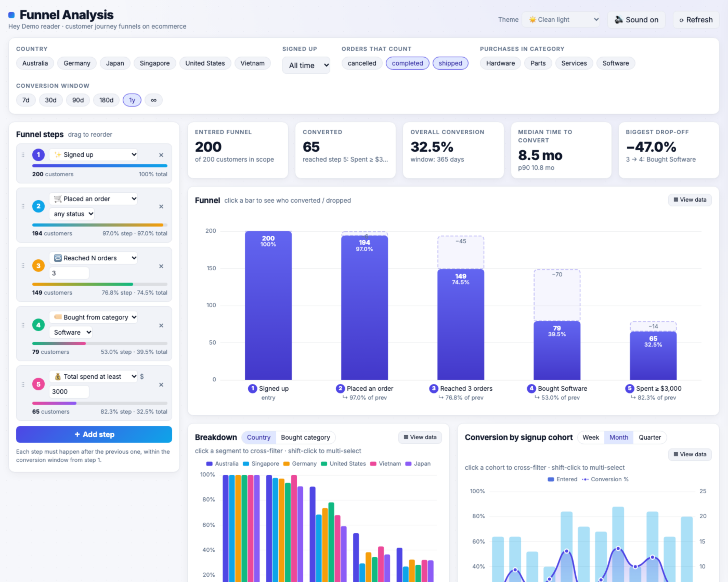Image resolution: width=728 pixels, height=582 pixels.
Task: Click the pink step 5 number badge in the steps list
Action: pyautogui.click(x=38, y=385)
